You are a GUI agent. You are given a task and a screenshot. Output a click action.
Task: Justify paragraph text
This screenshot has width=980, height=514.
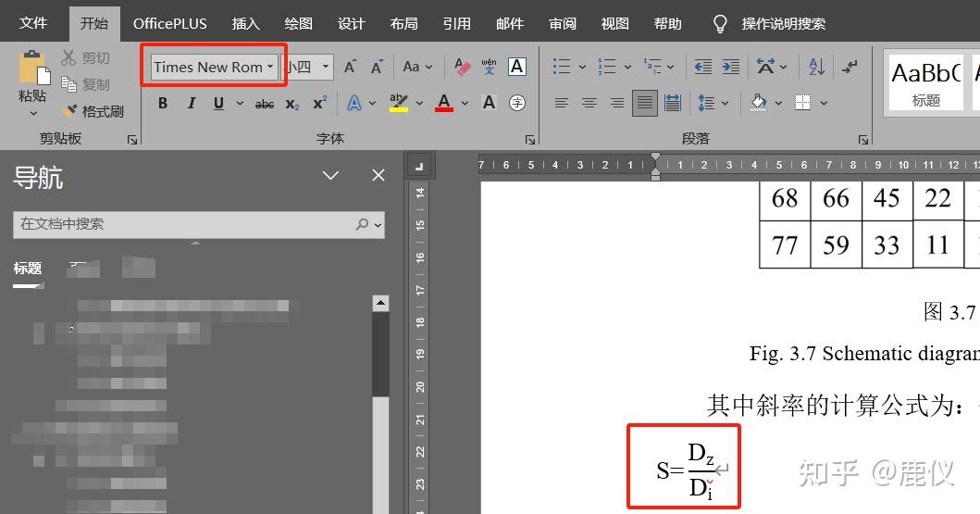click(644, 103)
